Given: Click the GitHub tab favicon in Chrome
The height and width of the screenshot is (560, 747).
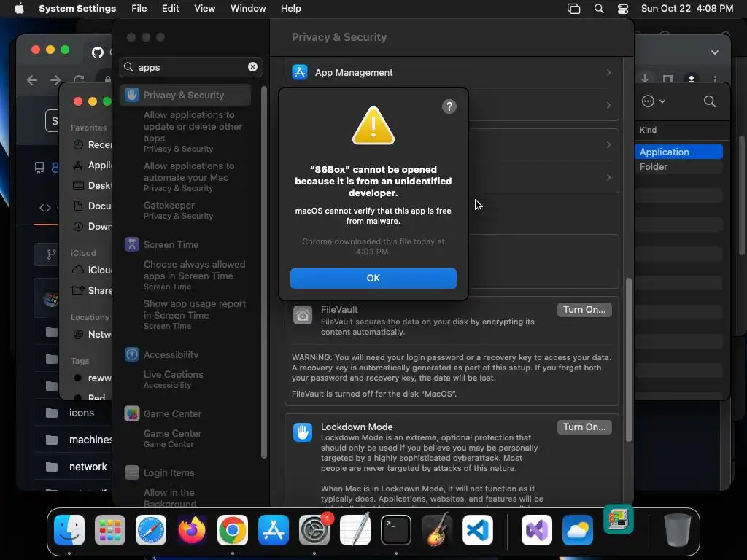Looking at the screenshot, I should 98,52.
